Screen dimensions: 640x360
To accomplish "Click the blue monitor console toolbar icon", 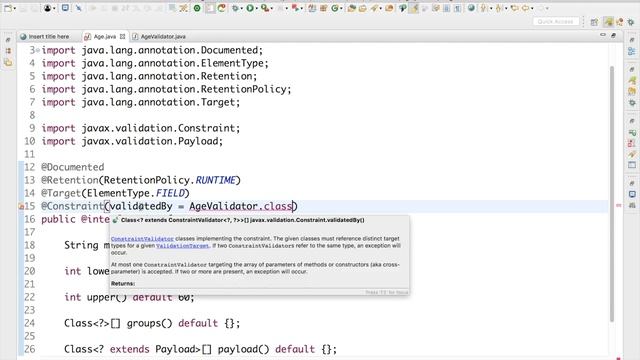I will point(65,8).
